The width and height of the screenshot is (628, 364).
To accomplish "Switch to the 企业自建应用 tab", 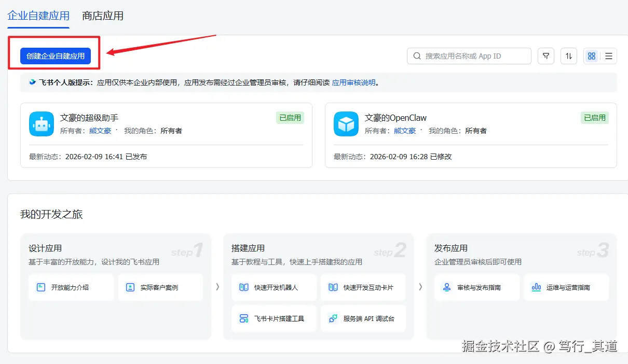I will click(38, 16).
